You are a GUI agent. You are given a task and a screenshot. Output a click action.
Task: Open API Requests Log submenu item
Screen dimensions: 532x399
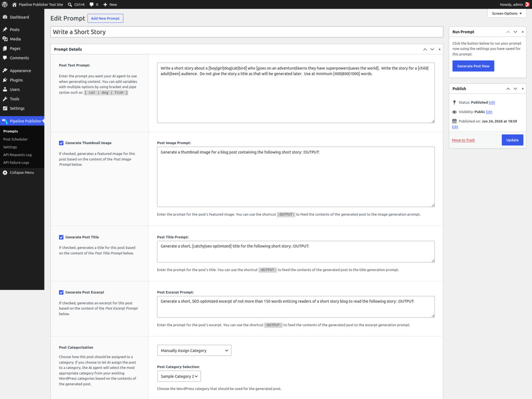(x=17, y=155)
